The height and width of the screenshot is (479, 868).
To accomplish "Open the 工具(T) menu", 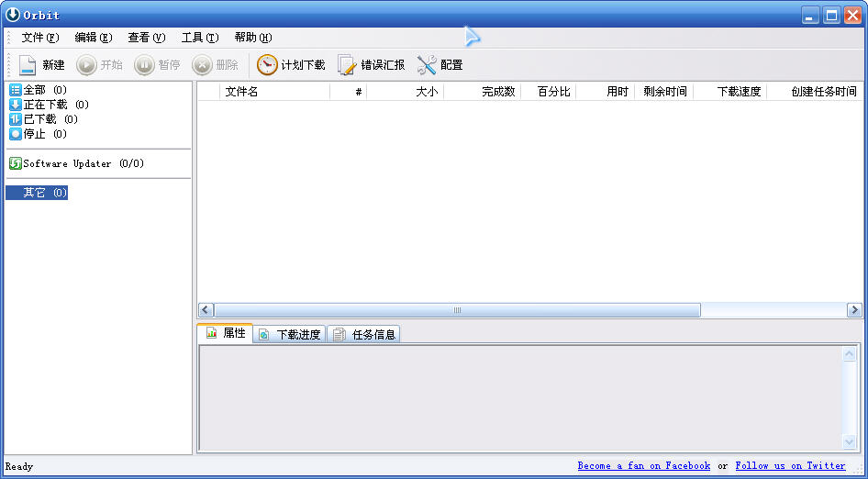I will pyautogui.click(x=200, y=38).
